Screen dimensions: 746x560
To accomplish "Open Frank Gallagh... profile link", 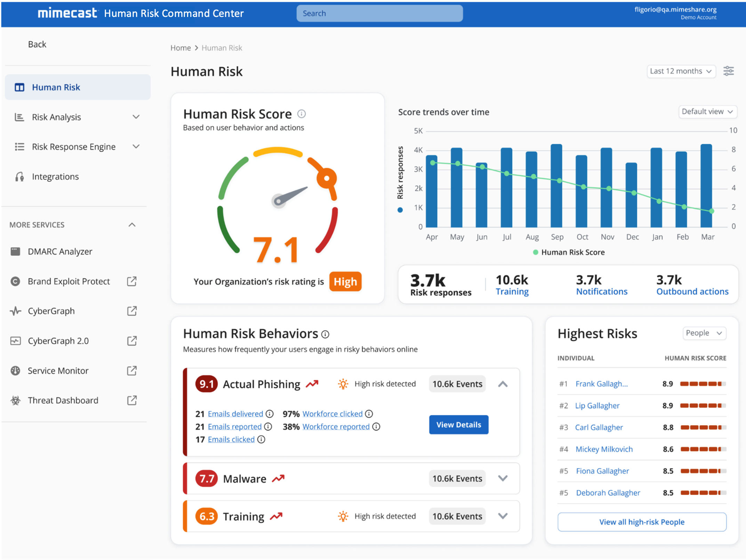I will [x=602, y=384].
